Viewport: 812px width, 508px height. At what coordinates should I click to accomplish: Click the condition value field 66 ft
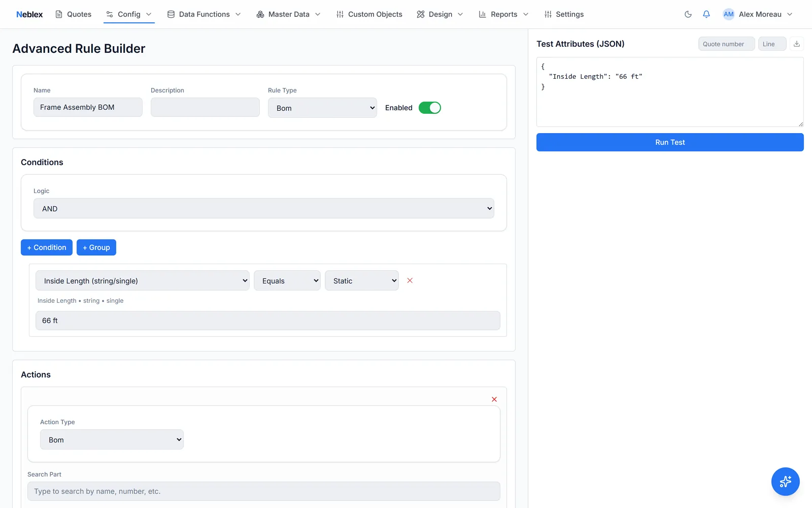[x=268, y=321]
